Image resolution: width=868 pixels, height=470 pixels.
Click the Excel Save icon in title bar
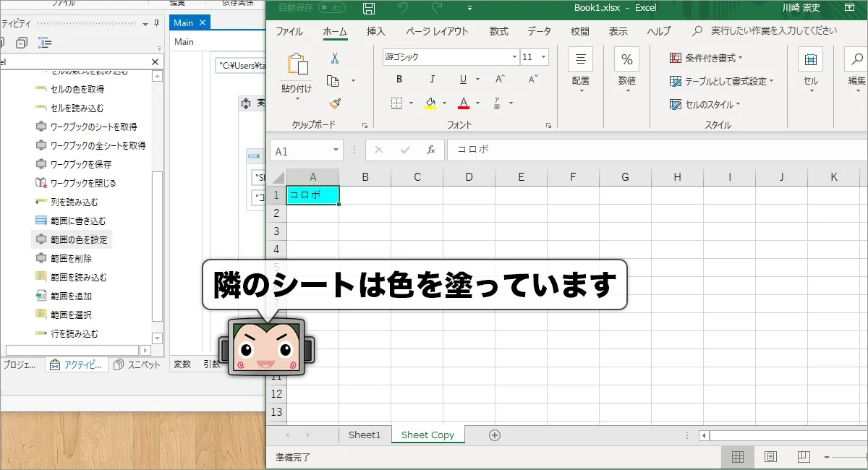369,9
